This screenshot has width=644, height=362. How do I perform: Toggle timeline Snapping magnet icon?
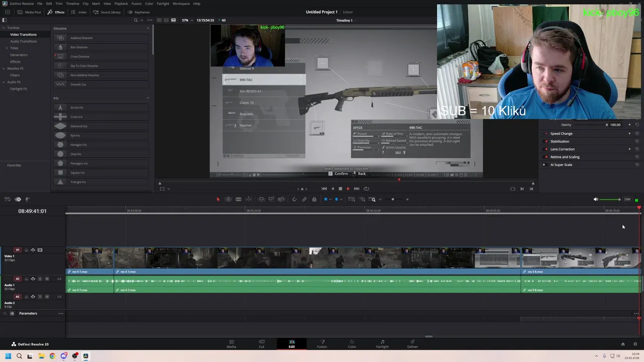pos(294,200)
